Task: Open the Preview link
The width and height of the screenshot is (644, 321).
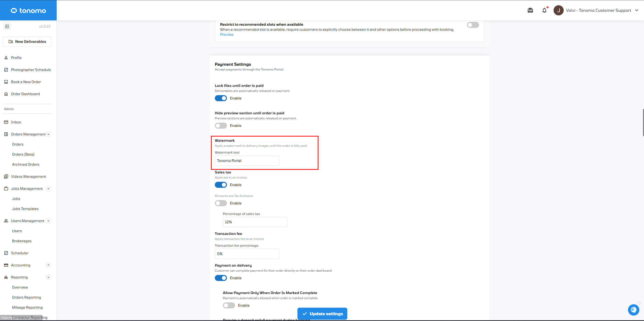Action: pyautogui.click(x=227, y=34)
